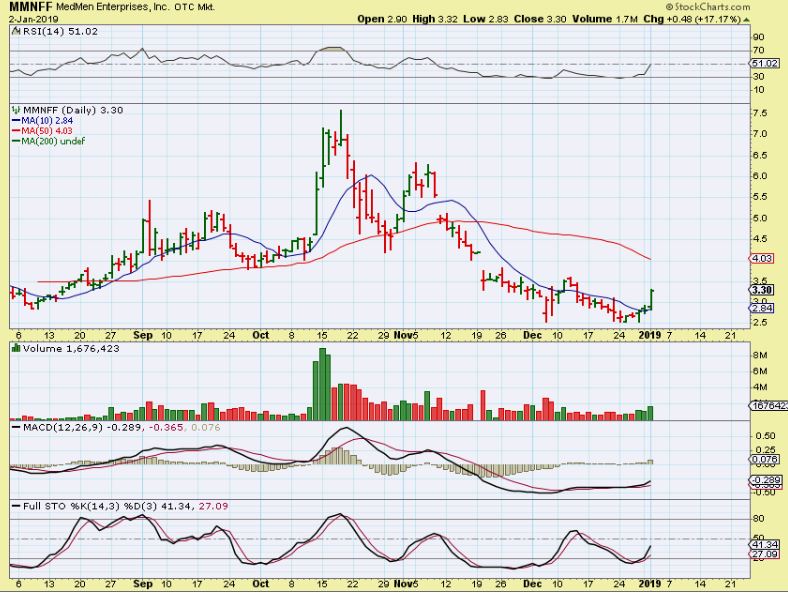Click the 51.02 RSI value tag on right axis
Screen dimensions: 788x594
765,63
